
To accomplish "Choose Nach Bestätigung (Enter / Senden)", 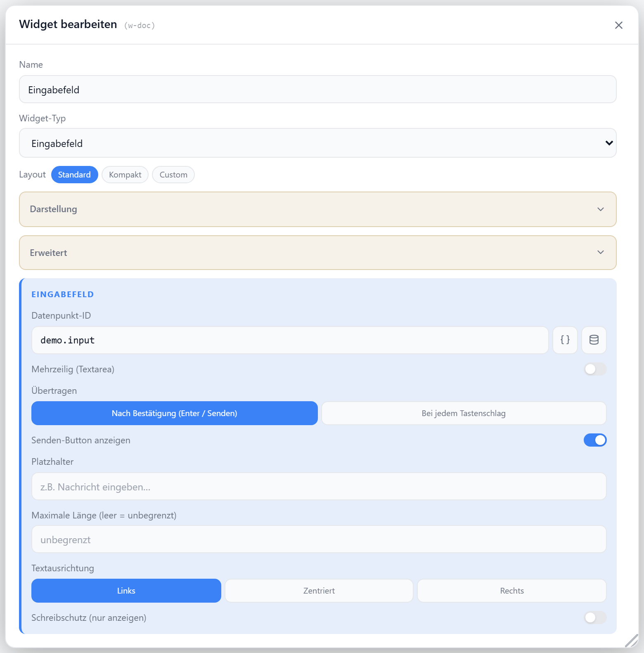I will tap(175, 413).
